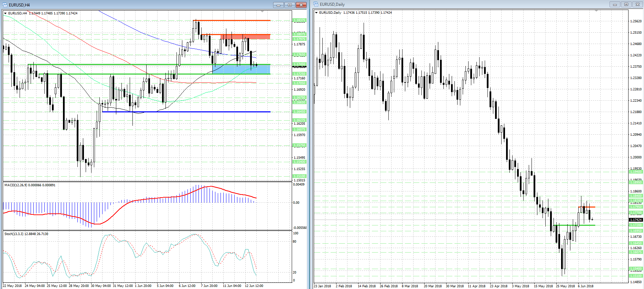The height and width of the screenshot is (289, 644).
Task: Click the Daily chart shift triangle marker
Action: tap(596, 11)
